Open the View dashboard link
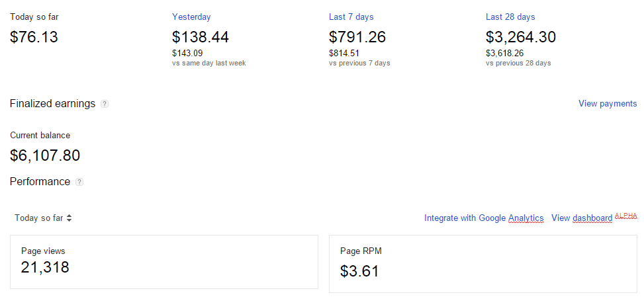This screenshot has height=297, width=644. [581, 218]
